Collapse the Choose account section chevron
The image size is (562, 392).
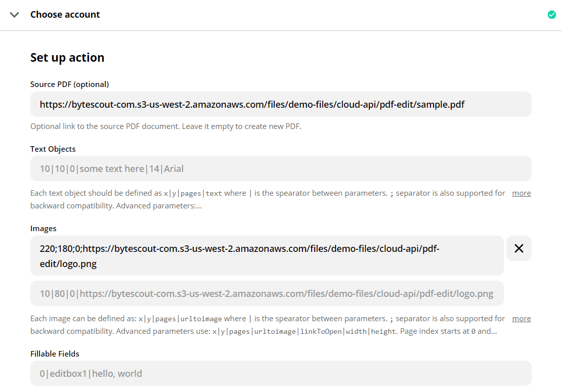[x=14, y=15]
